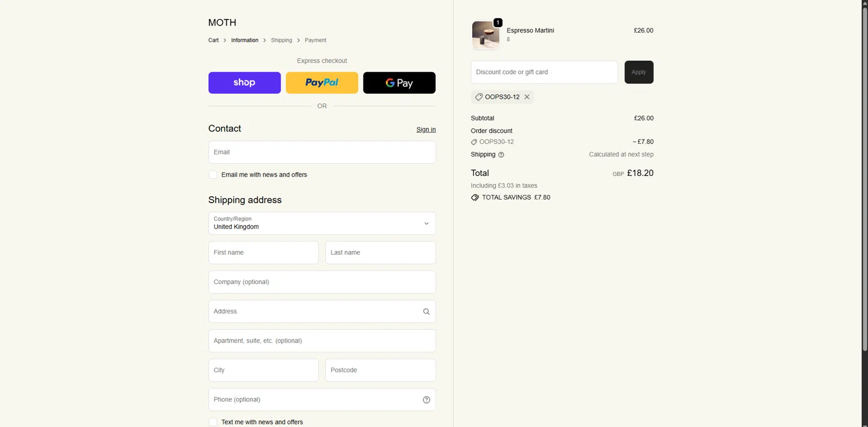Click the TOTAL SAVINGS tag icon

coord(475,198)
